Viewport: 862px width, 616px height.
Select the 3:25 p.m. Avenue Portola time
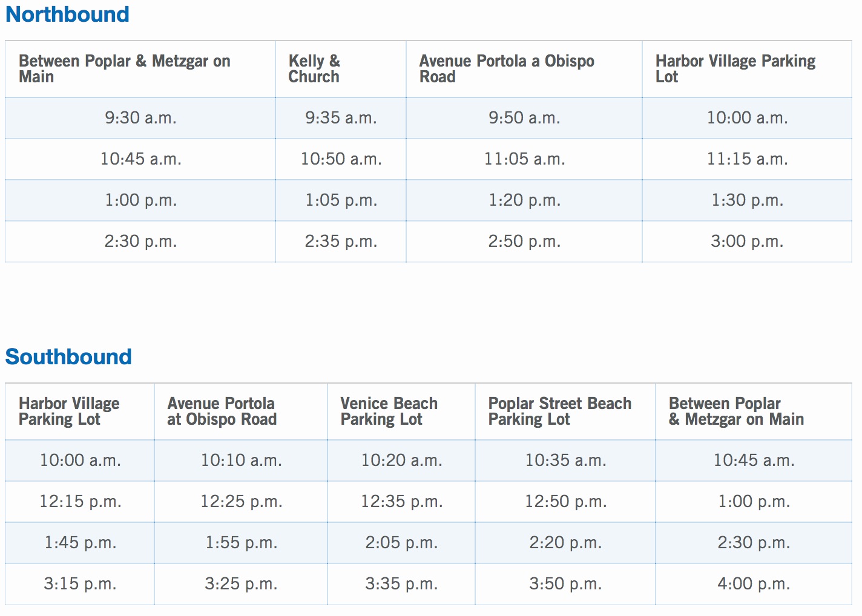(x=241, y=584)
